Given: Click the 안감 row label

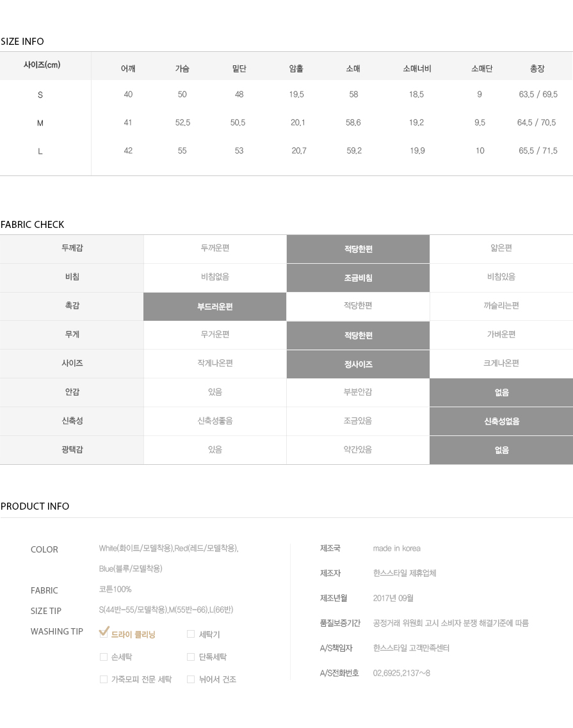Looking at the screenshot, I should (x=72, y=392).
